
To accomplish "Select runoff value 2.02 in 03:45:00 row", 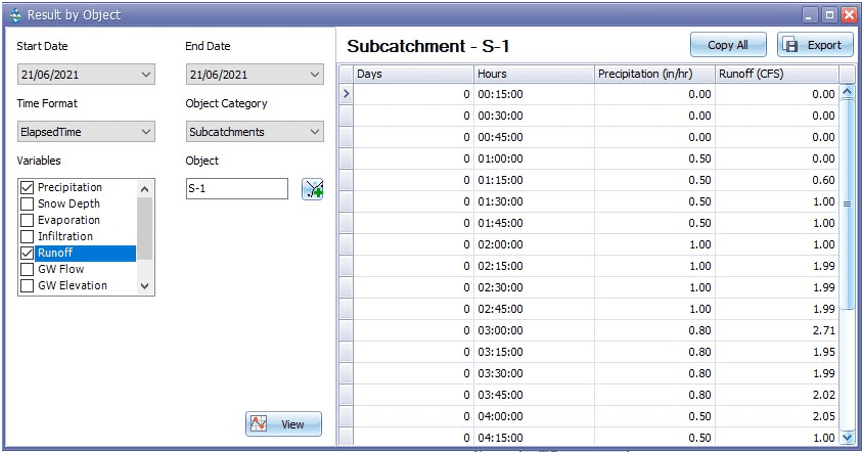I will click(777, 395).
